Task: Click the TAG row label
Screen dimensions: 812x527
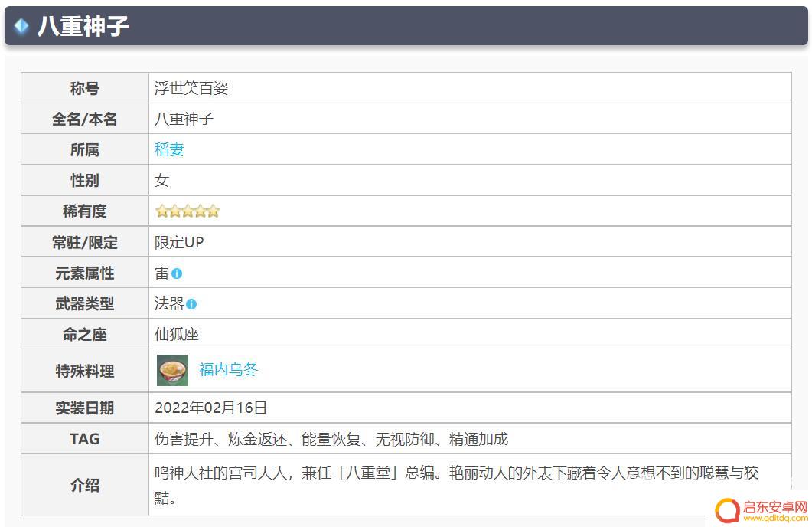Action: (85, 439)
